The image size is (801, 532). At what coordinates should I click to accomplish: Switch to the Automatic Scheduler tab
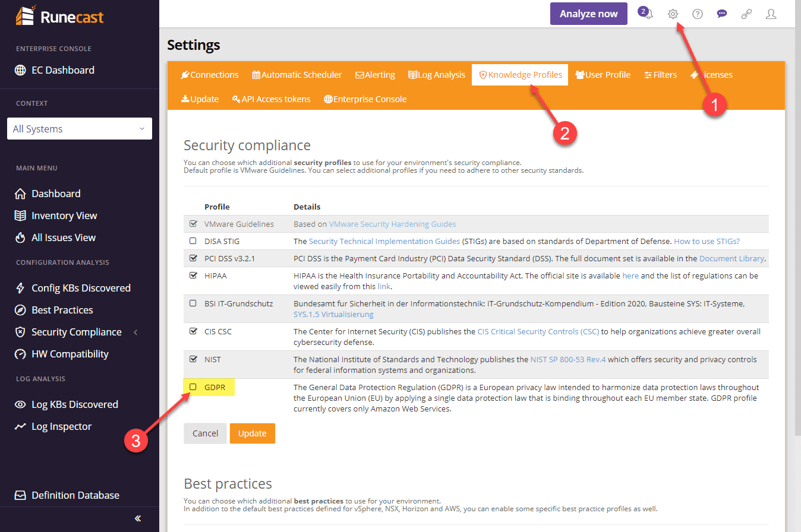[x=297, y=74]
